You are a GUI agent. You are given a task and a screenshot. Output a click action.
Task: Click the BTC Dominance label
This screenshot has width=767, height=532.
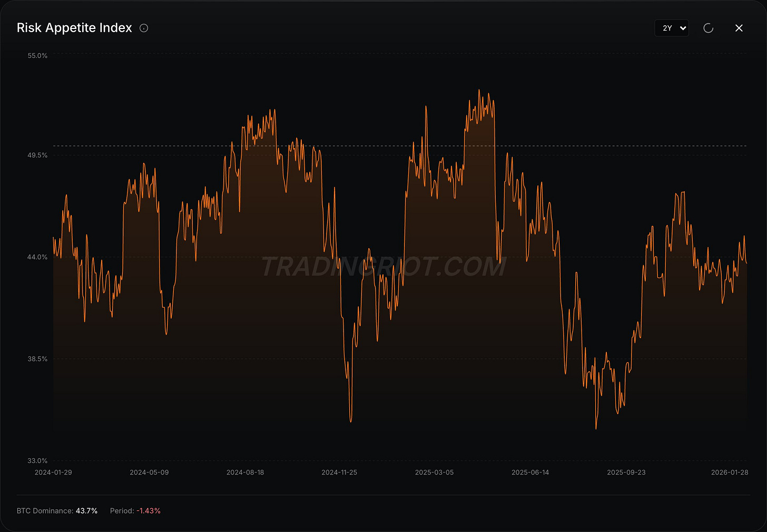[x=45, y=511]
